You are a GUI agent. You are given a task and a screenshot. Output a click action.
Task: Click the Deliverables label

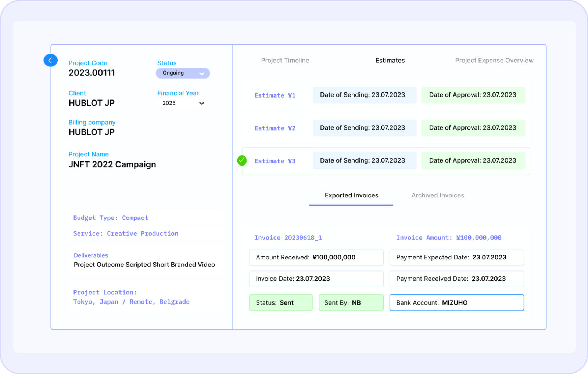coord(91,255)
